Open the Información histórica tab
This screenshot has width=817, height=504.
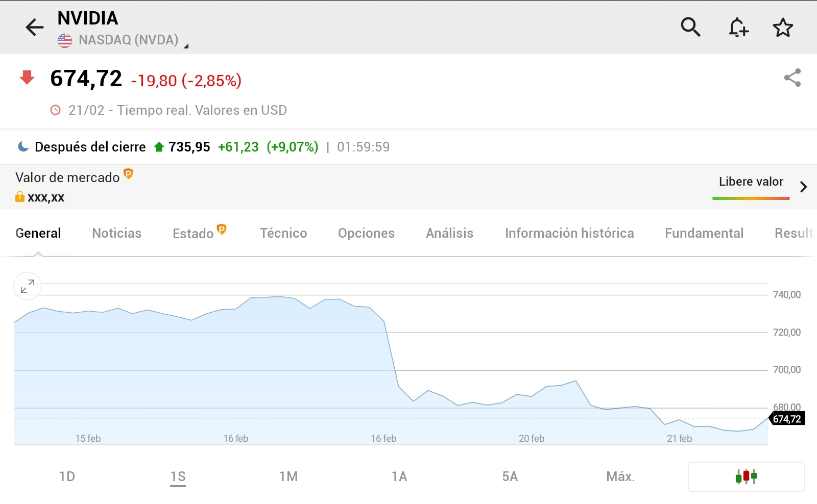[x=569, y=233]
